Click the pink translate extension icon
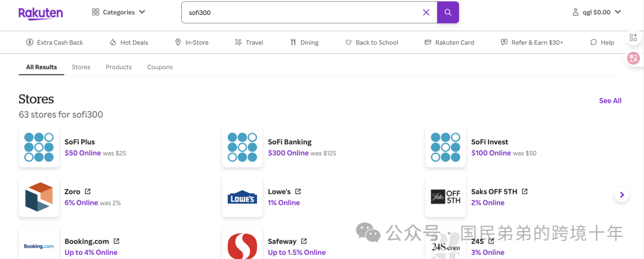Screen dimensions: 644x259 (x=633, y=59)
